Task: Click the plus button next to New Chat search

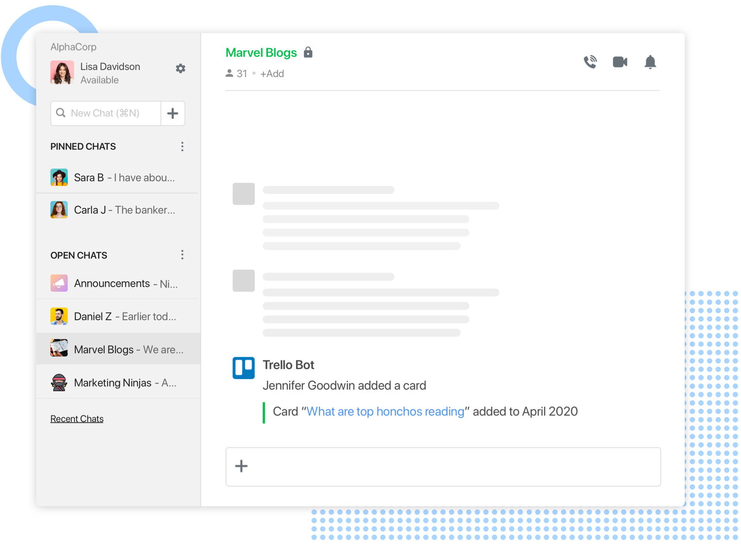Action: 173,113
